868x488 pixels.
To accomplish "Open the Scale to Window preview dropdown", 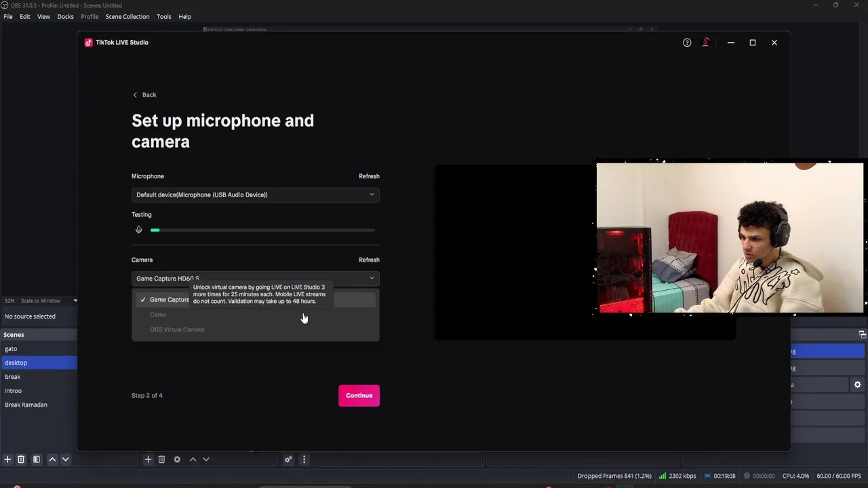I will [x=41, y=301].
